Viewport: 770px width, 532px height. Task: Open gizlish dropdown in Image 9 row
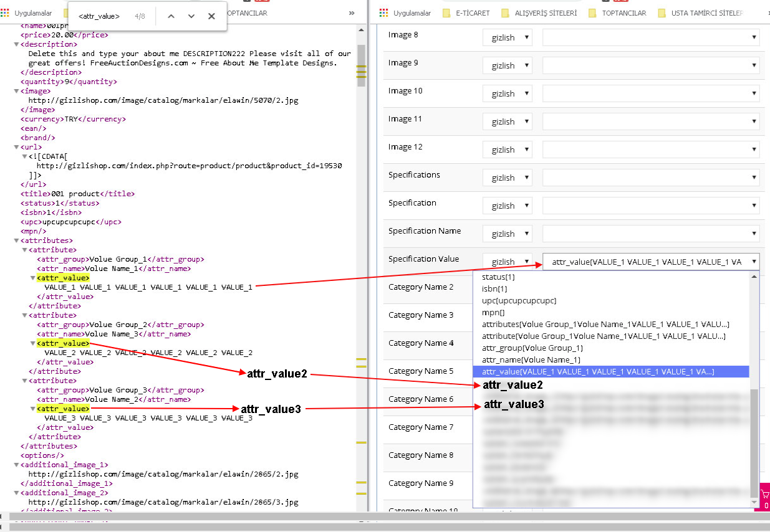pos(508,65)
